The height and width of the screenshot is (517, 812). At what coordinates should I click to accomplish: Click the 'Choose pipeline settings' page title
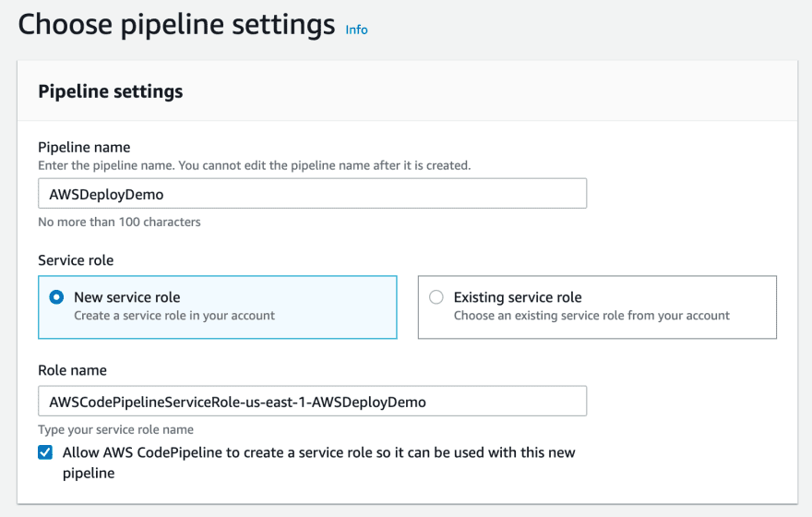click(176, 24)
